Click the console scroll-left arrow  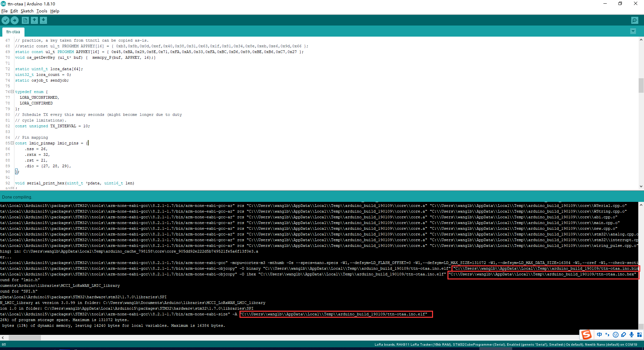(x=3, y=338)
